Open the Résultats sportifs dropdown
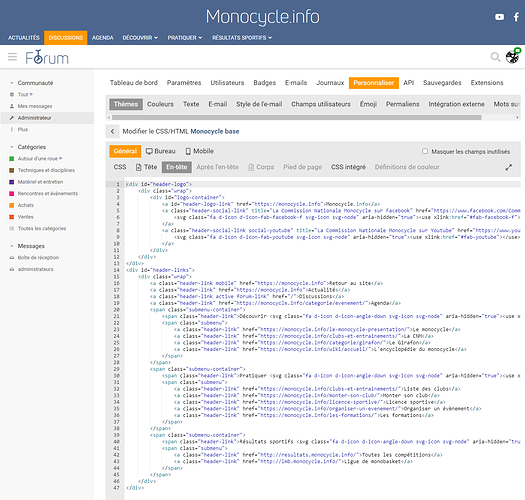The width and height of the screenshot is (525, 500). [x=242, y=38]
